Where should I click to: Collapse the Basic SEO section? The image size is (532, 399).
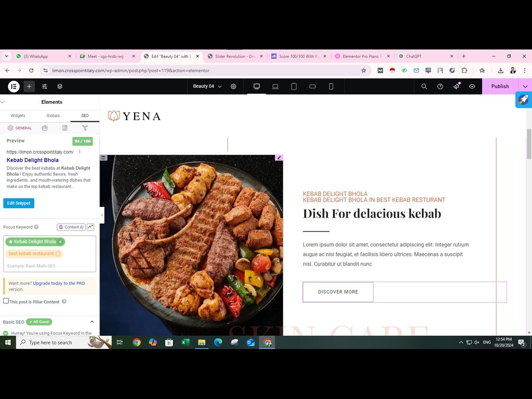click(x=92, y=322)
